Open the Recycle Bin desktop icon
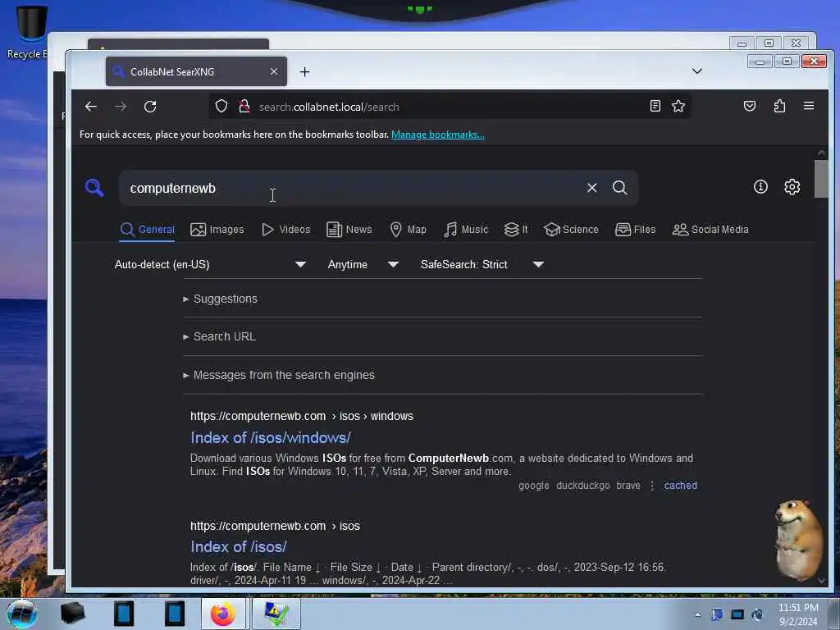Image resolution: width=840 pixels, height=630 pixels. point(30,31)
